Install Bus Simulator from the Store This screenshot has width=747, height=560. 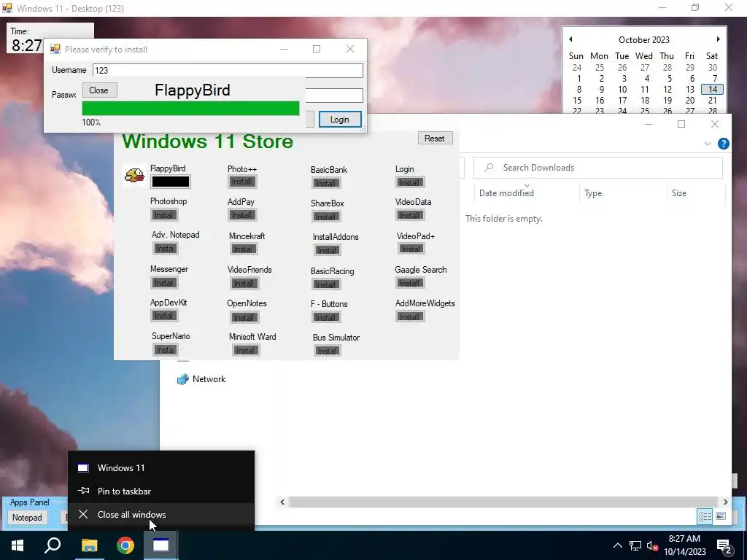328,351
